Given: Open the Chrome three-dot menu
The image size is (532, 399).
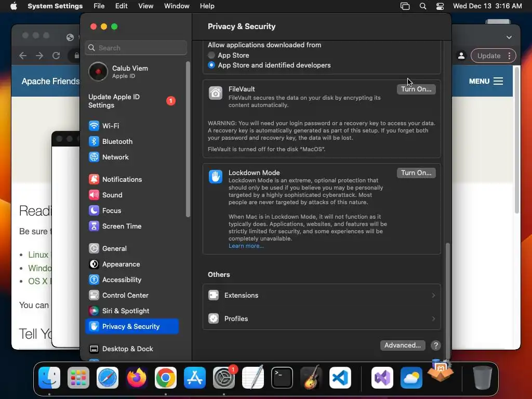Looking at the screenshot, I should pos(509,56).
